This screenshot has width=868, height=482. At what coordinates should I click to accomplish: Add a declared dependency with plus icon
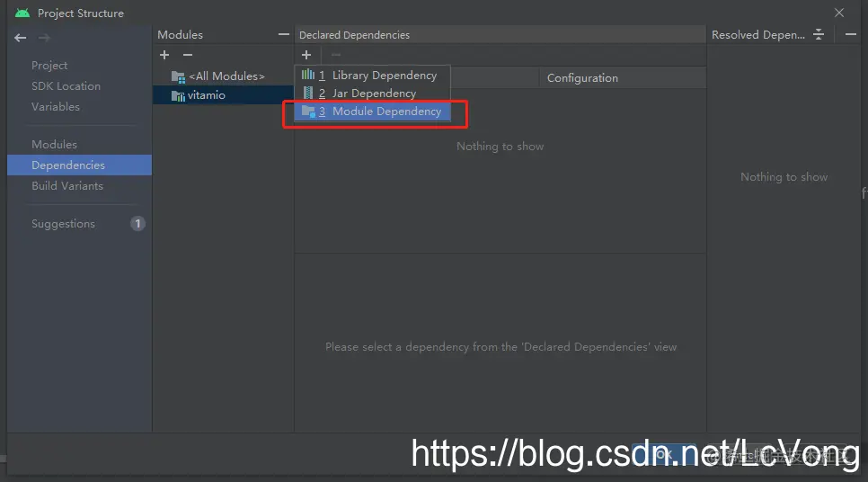coord(306,55)
